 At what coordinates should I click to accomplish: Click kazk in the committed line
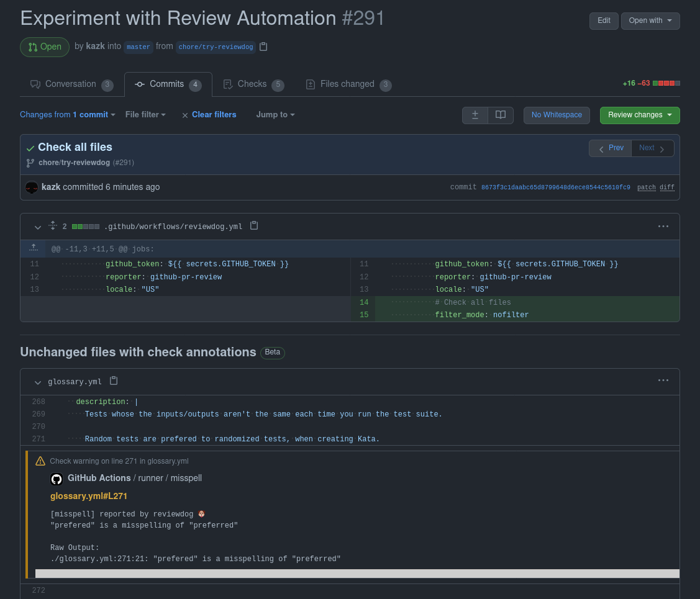tap(51, 187)
